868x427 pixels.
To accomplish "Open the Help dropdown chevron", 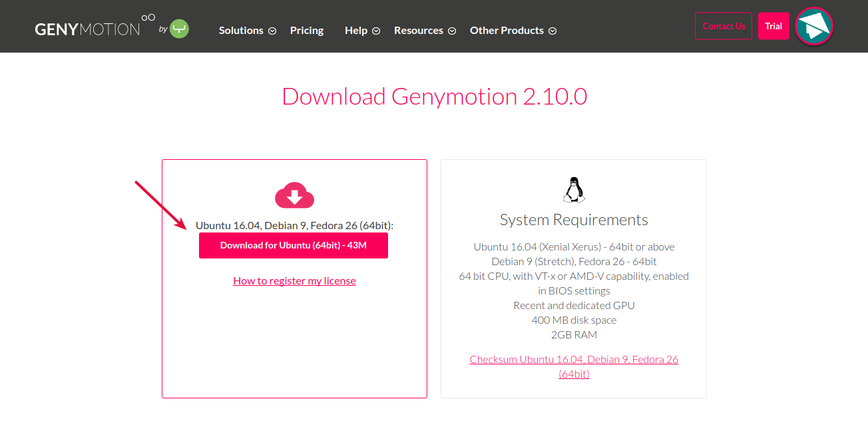I will tap(376, 31).
